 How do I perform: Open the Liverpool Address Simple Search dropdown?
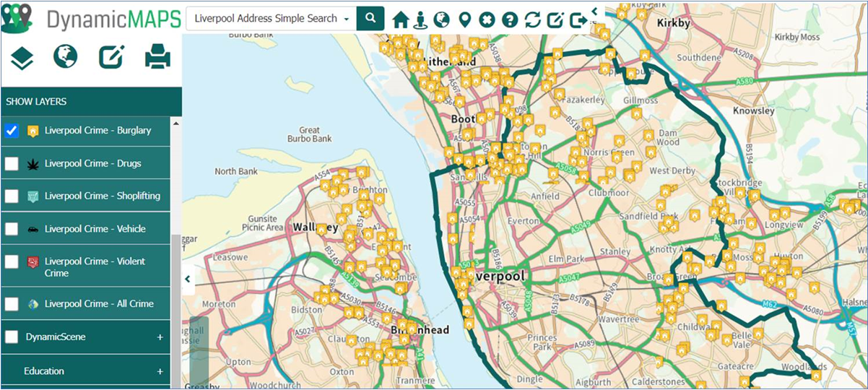tap(272, 18)
